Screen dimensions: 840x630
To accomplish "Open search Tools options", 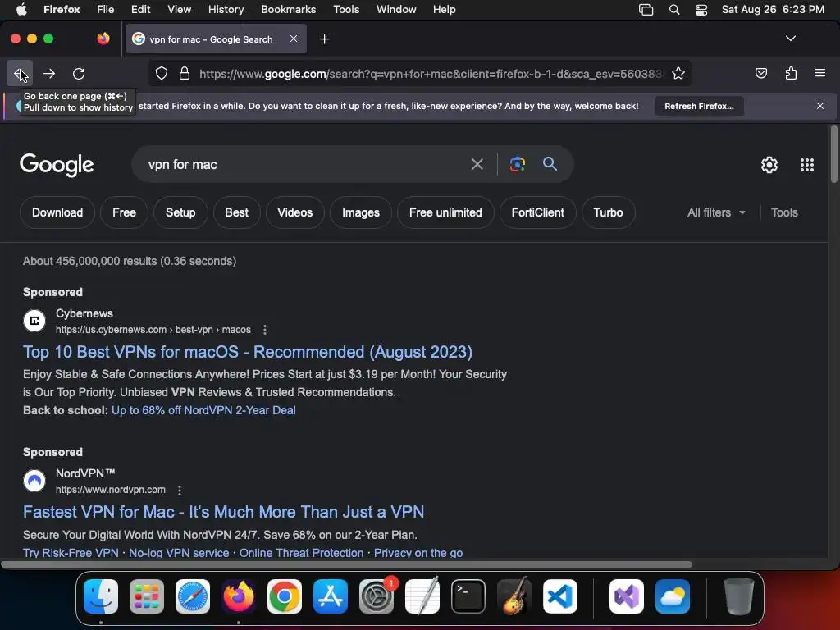I will (784, 212).
